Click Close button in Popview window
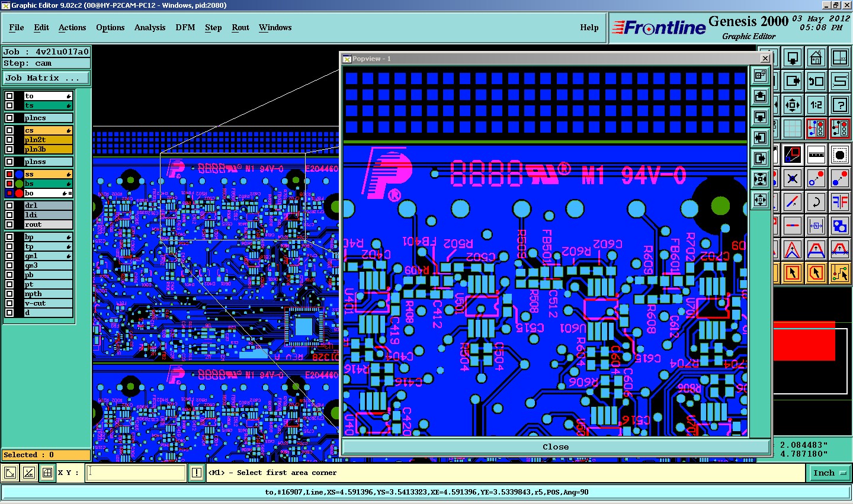 tap(556, 447)
